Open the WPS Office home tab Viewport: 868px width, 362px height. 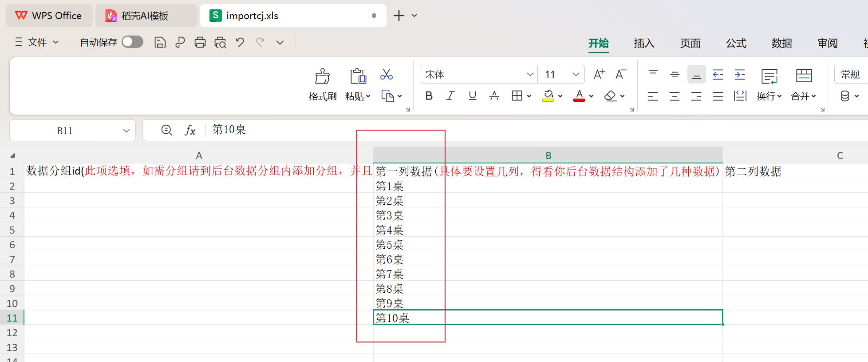click(x=49, y=16)
